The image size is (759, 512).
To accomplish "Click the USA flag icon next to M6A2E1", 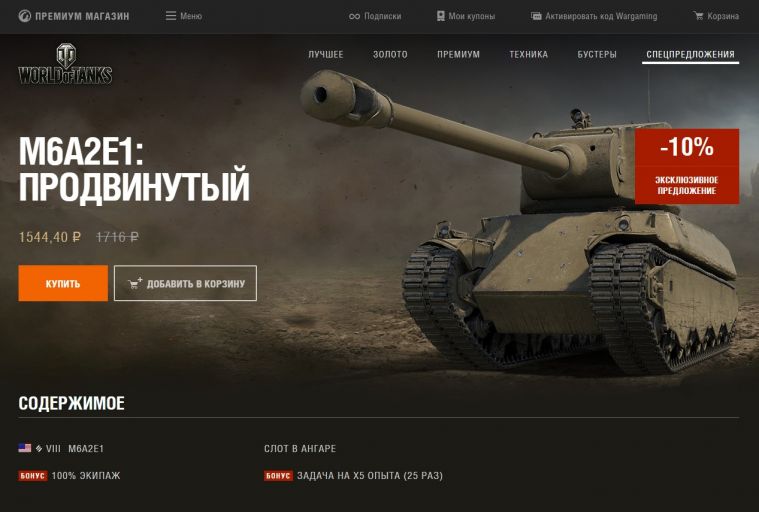I will click(25, 448).
